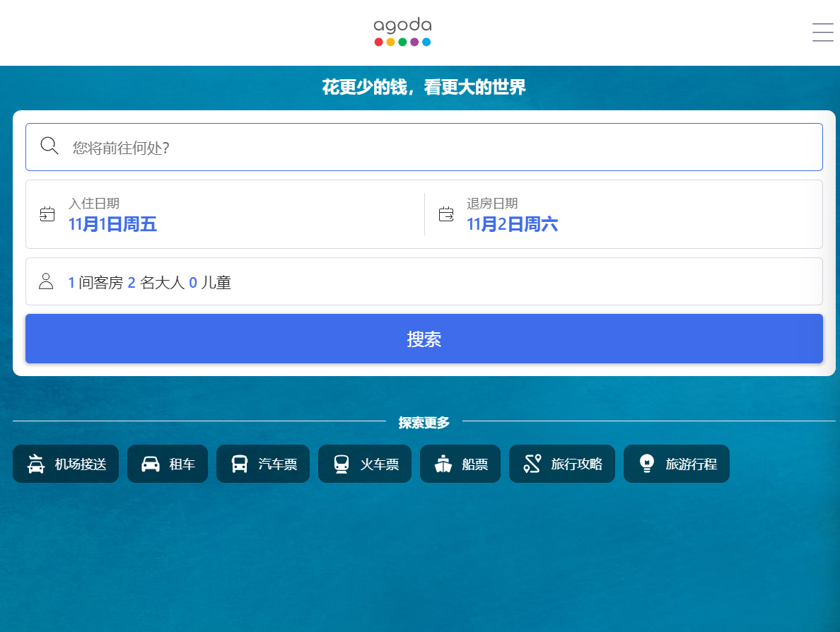Screen dimensions: 840x632
Task: Focus the destination field 您将前往何处?
Action: tap(424, 147)
